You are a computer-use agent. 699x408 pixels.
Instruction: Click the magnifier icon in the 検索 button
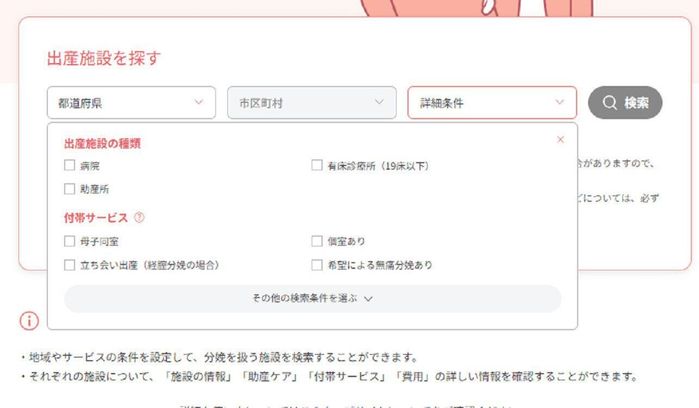pos(609,103)
